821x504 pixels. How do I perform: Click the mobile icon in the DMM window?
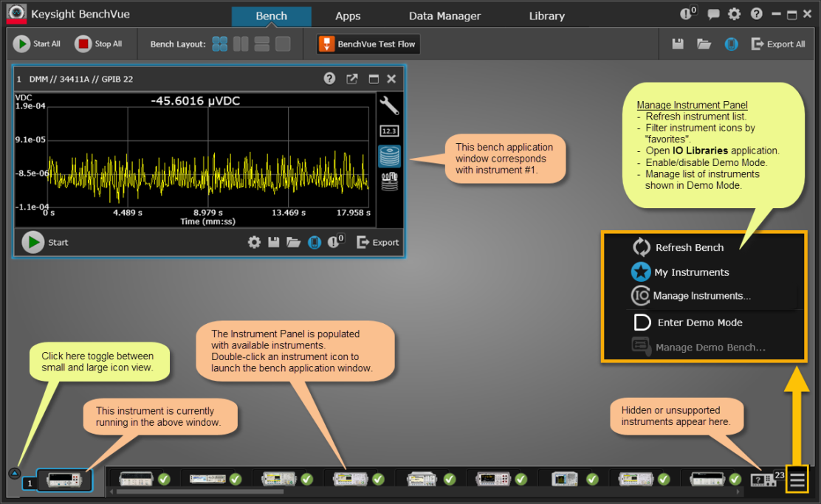[x=315, y=242]
